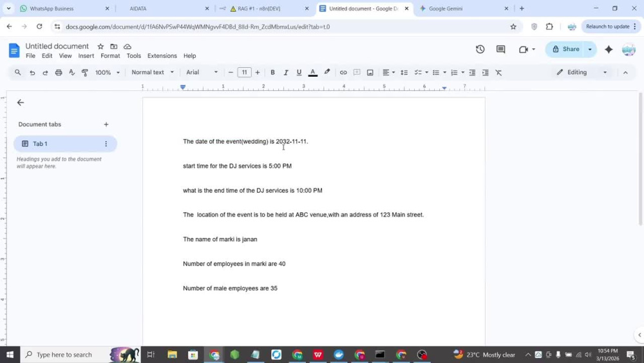Open line and paragraph spacing

point(404,72)
